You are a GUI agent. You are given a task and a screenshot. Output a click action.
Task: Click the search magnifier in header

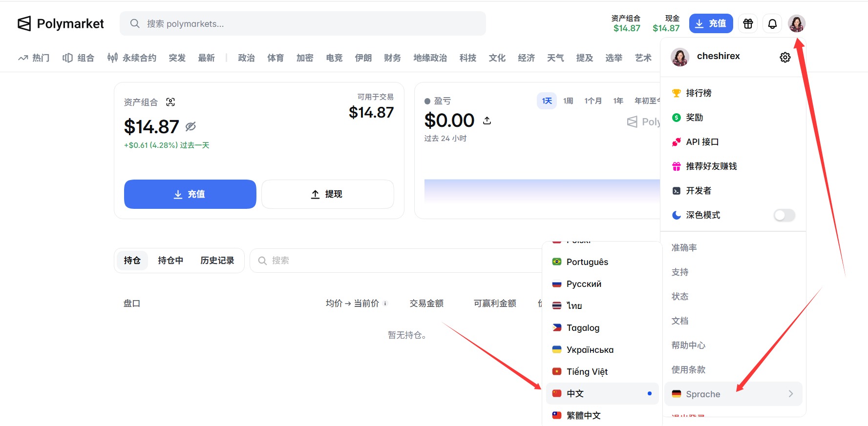click(135, 23)
